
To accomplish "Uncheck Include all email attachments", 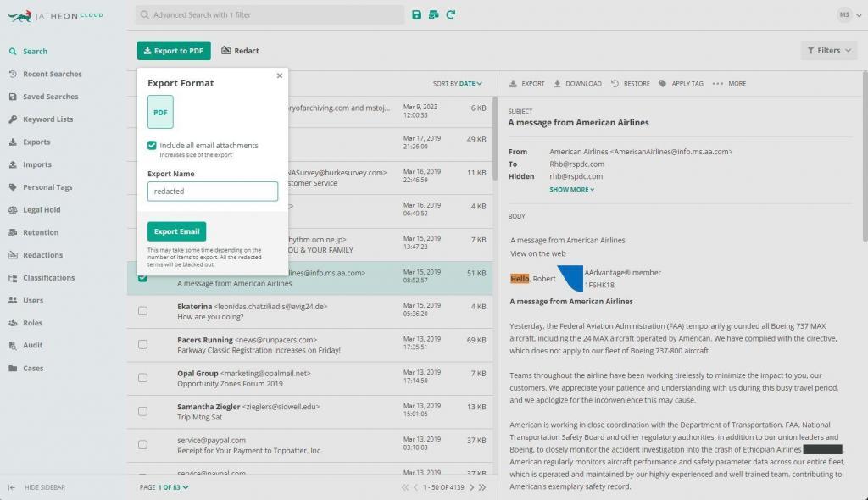I will point(152,145).
